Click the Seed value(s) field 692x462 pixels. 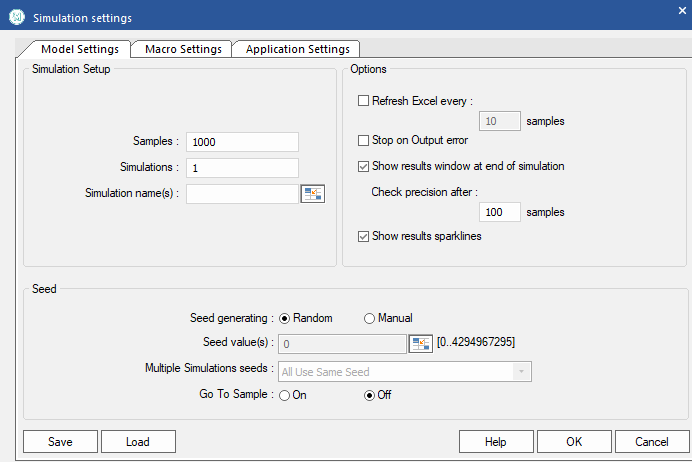[x=342, y=344]
